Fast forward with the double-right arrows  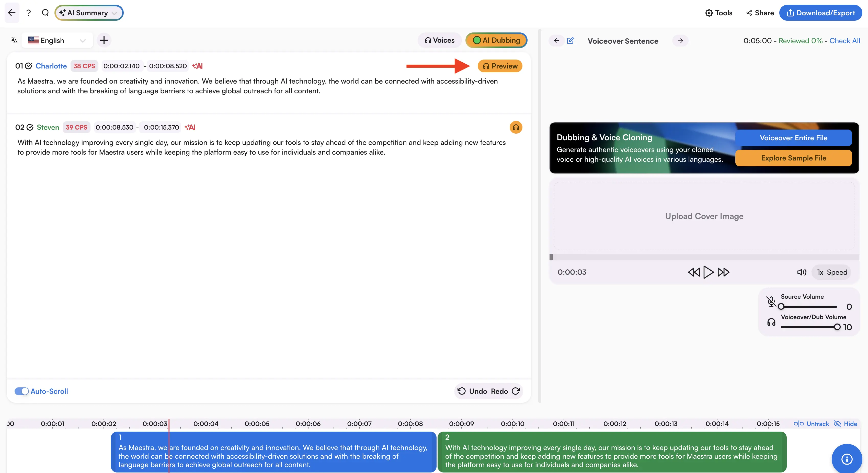[723, 272]
